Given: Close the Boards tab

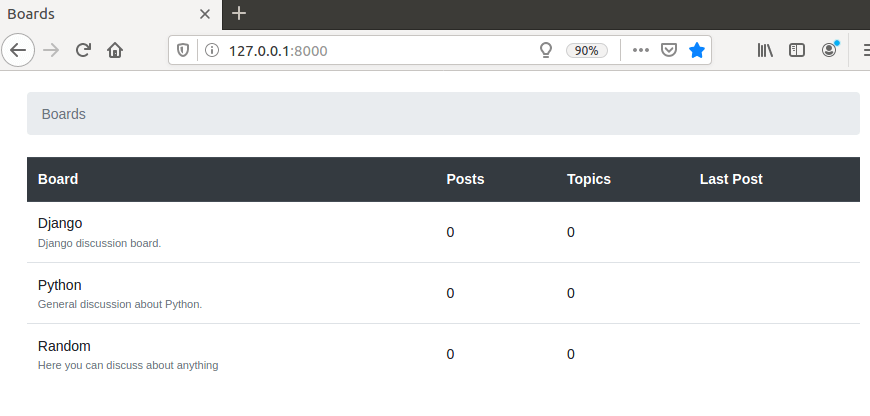Looking at the screenshot, I should 205,14.
